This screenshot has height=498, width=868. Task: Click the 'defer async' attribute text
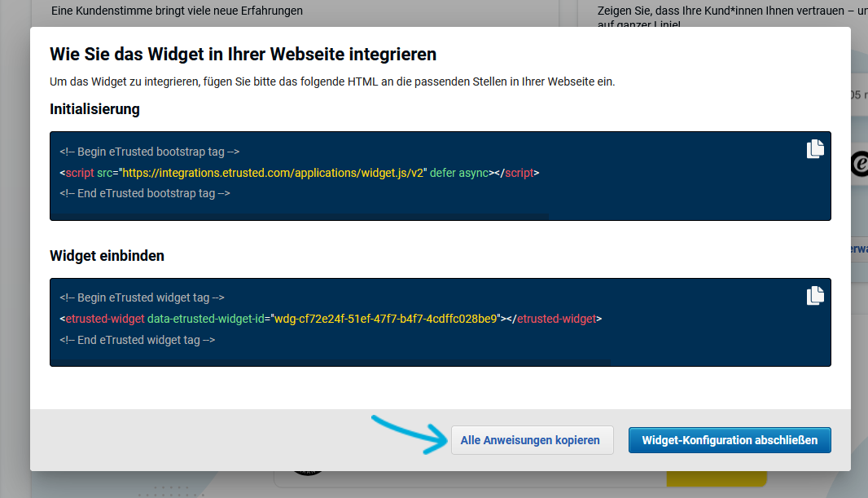click(x=459, y=173)
